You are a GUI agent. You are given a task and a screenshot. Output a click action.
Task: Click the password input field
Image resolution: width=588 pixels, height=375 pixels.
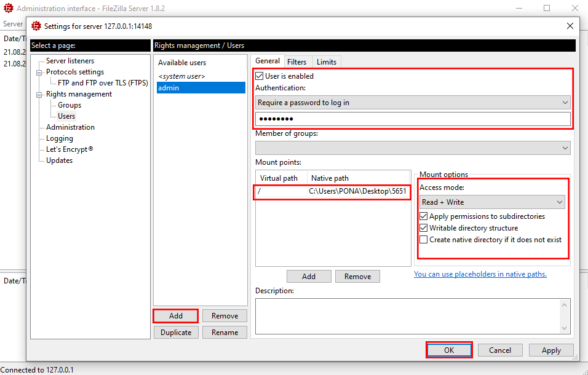413,119
